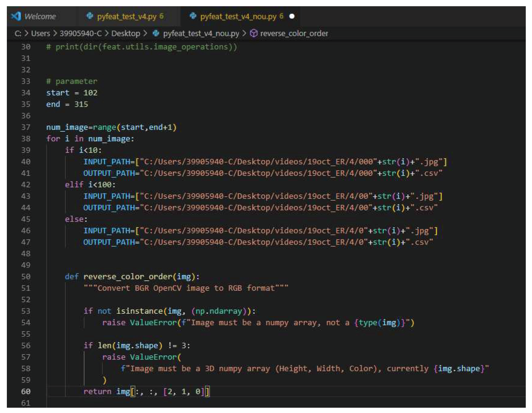Switch to the pyfeat_test_v4.py tab
532x413 pixels.
click(126, 16)
